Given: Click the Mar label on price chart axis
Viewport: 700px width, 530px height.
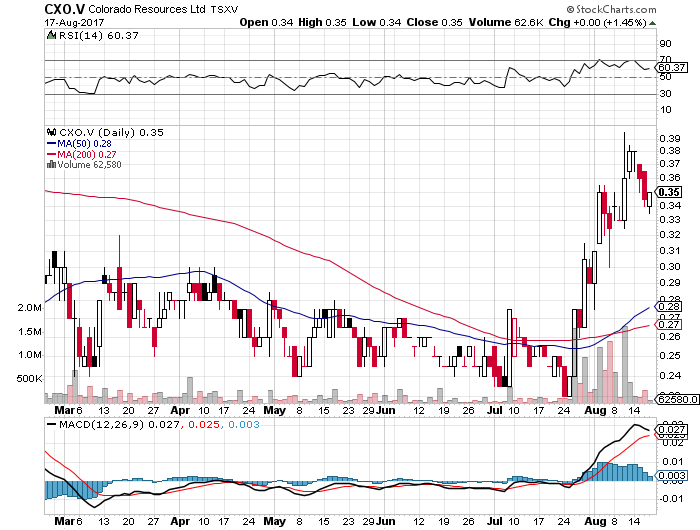Looking at the screenshot, I should point(64,410).
